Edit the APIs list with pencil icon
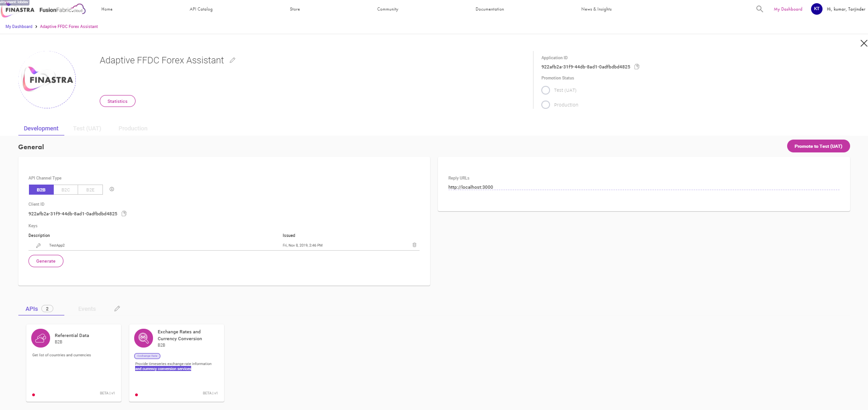 pos(117,309)
